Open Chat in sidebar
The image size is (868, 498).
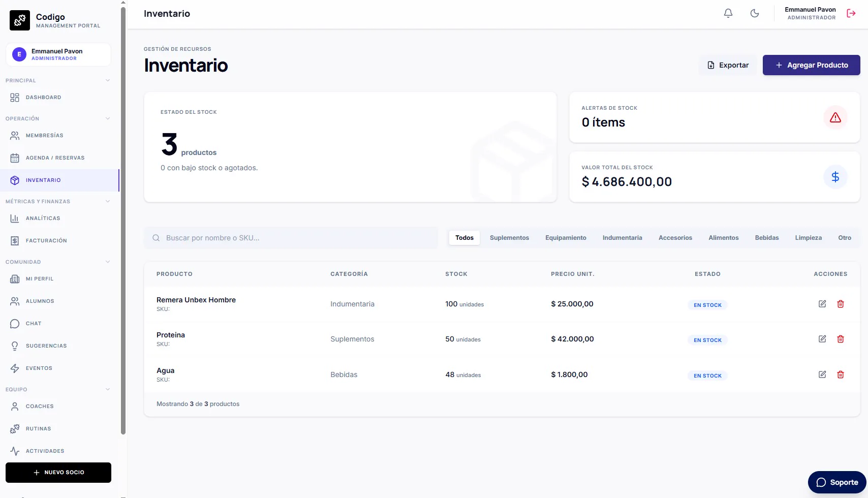pos(59,324)
